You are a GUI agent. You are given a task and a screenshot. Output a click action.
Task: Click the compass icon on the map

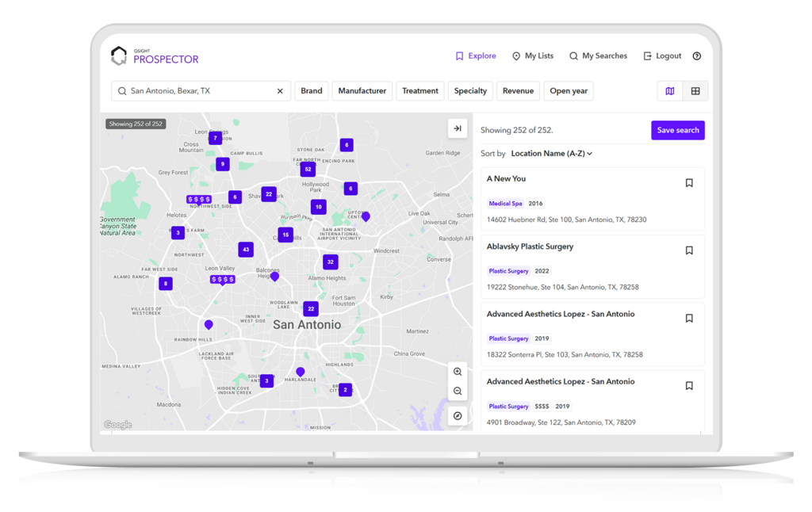click(458, 415)
